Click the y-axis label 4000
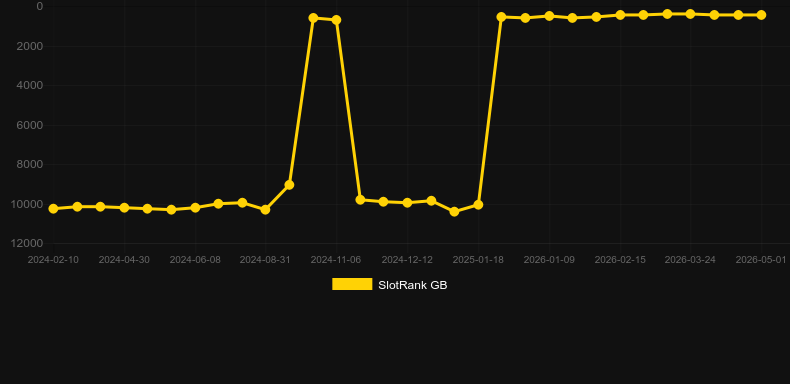 30,85
